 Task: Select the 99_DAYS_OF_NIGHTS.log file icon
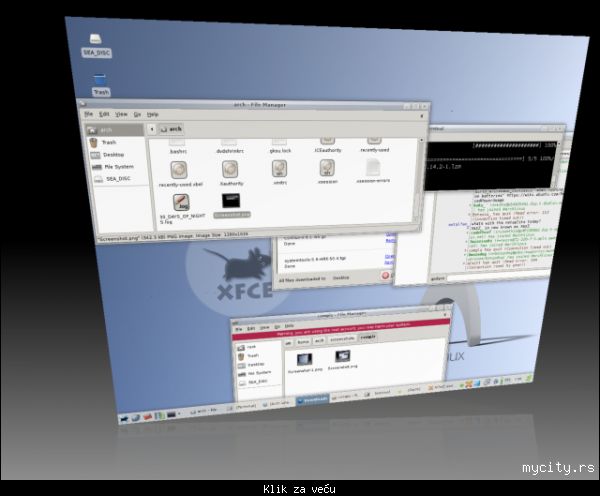point(181,202)
